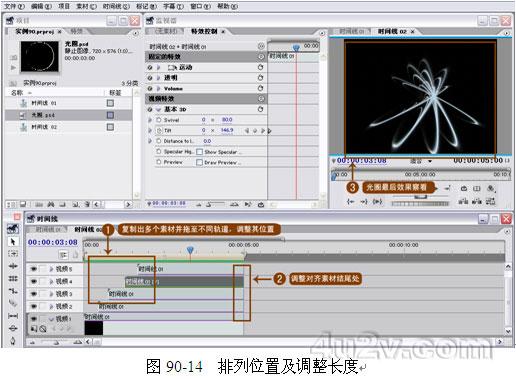Click the New Bin folder icon in project panel

click(x=63, y=204)
